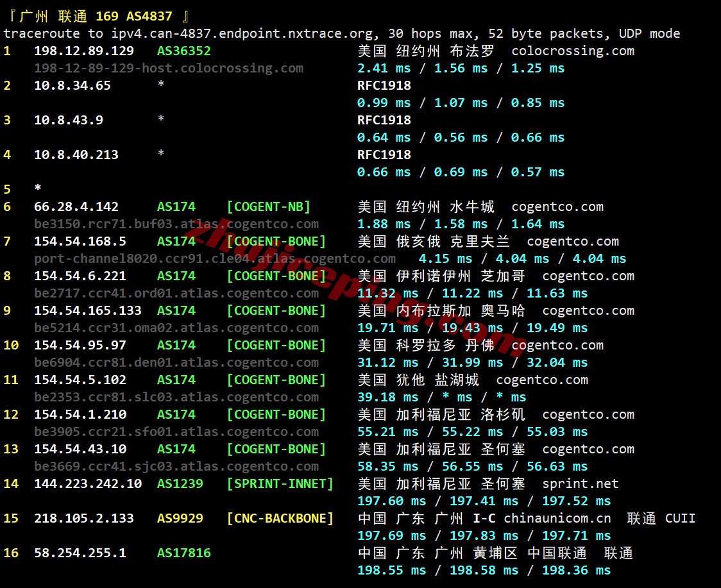Select the private IP 10.8.34.65
Image resolution: width=721 pixels, height=588 pixels.
point(72,85)
